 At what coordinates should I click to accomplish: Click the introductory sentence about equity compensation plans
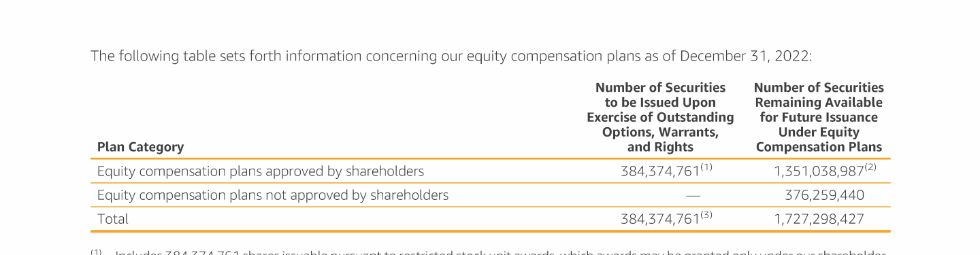tap(451, 56)
